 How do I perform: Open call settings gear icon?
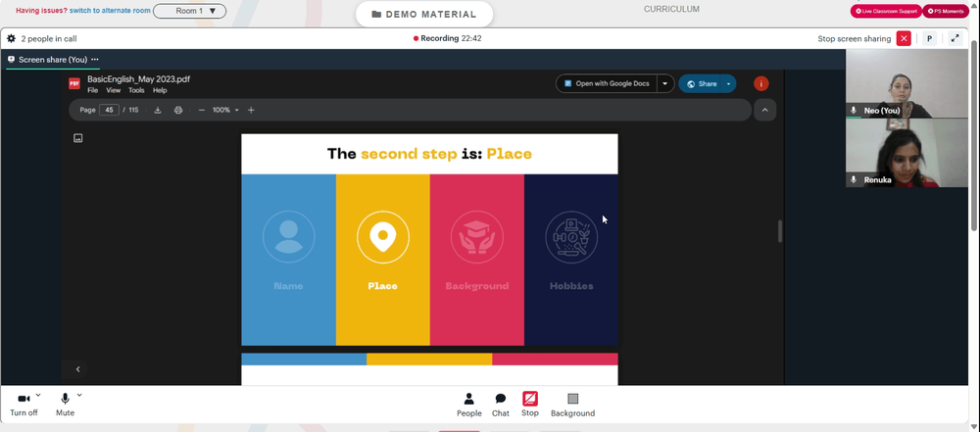(x=11, y=39)
